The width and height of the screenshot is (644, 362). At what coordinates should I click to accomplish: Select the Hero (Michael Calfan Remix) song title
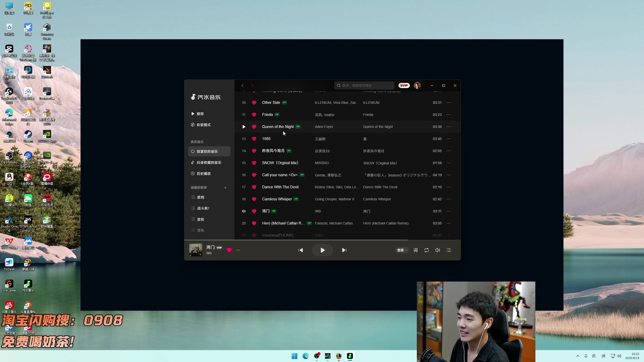pos(283,223)
